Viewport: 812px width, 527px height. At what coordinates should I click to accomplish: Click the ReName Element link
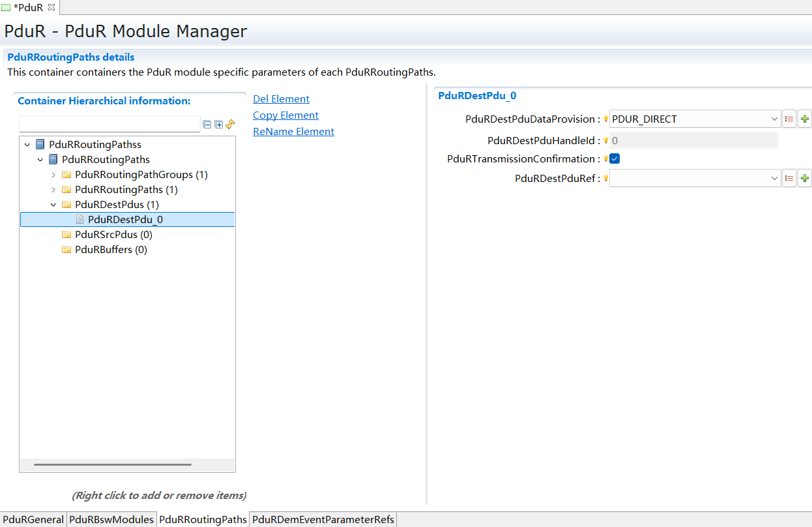[293, 131]
